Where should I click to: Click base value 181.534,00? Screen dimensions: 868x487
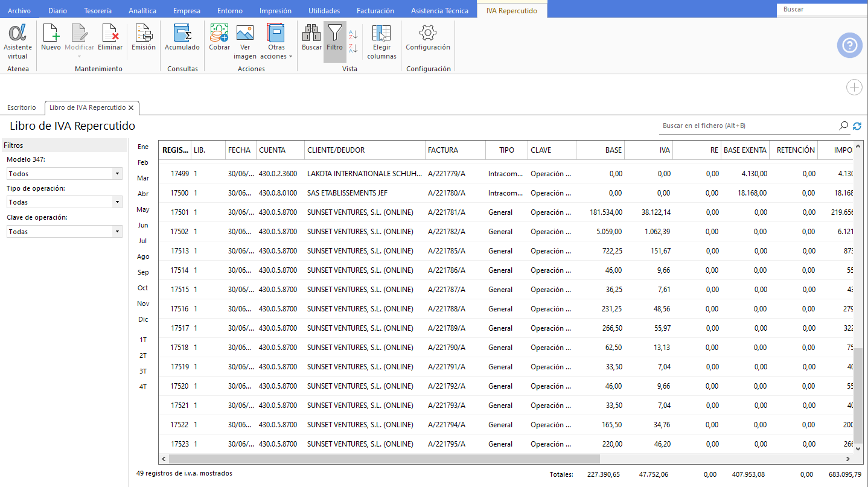click(x=605, y=212)
